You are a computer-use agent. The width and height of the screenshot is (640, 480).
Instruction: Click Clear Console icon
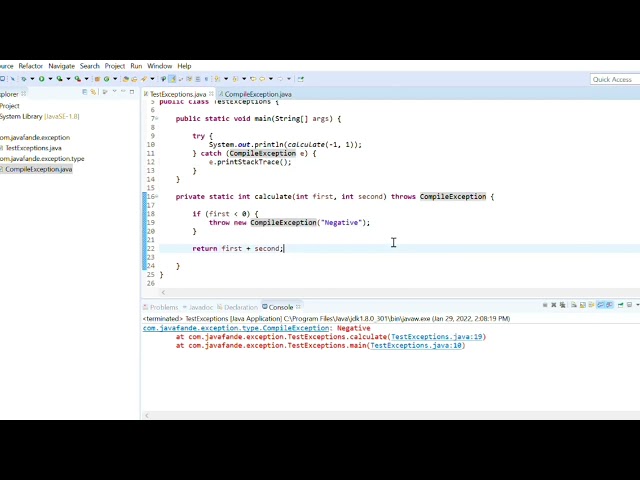574,305
